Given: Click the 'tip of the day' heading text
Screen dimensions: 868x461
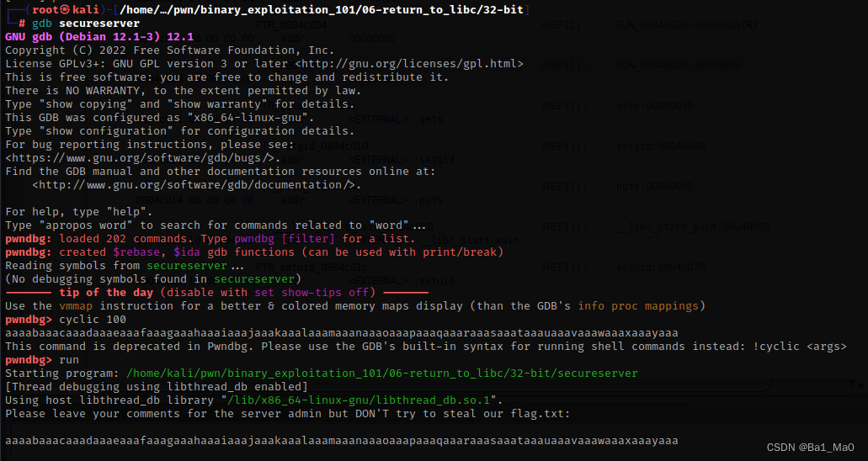Looking at the screenshot, I should [x=106, y=292].
